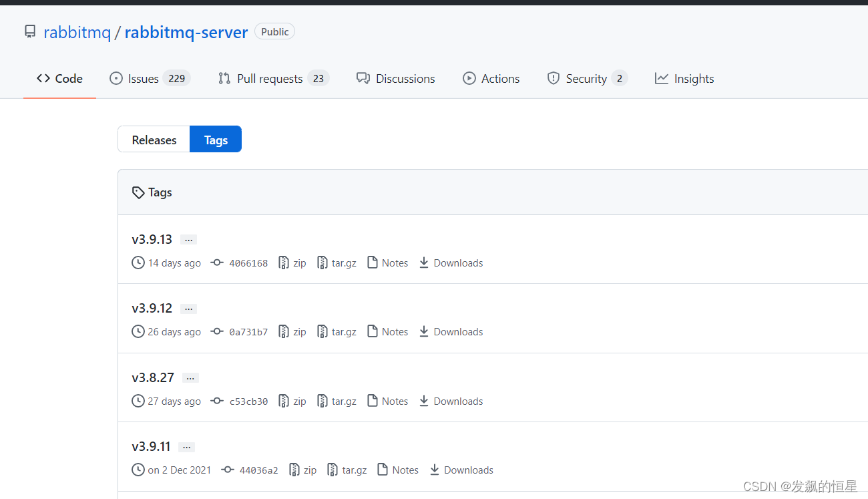Screen dimensions: 868x499
Task: Click the Pull requests count badge 23
Action: pyautogui.click(x=318, y=79)
